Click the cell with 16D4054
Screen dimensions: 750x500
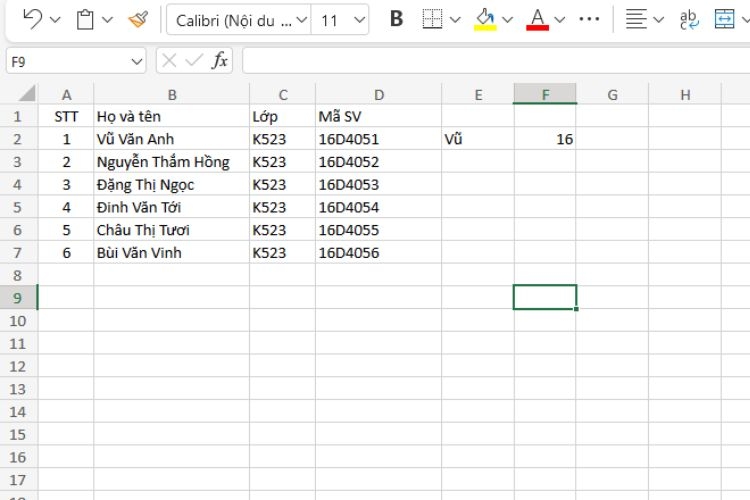click(x=379, y=207)
